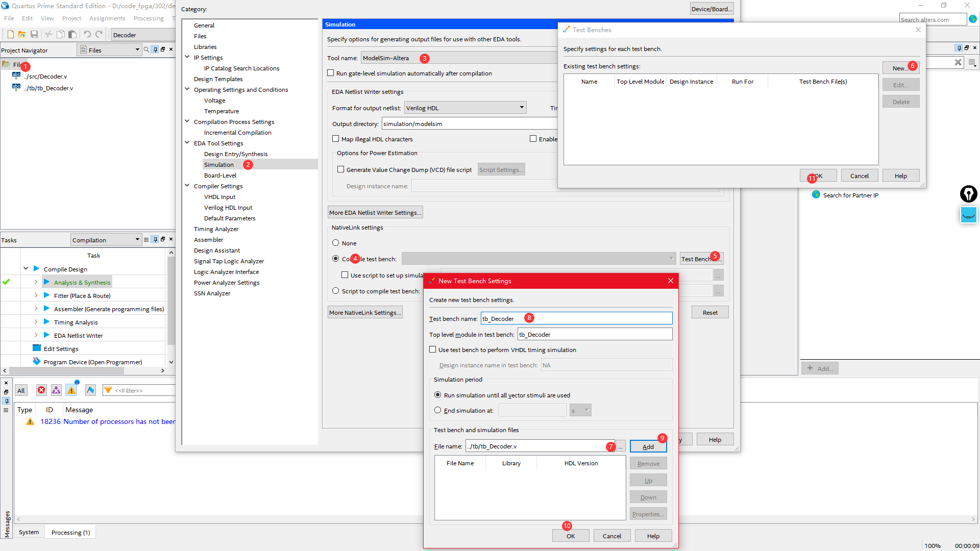This screenshot has width=980, height=551.
Task: Collapse the EDA Tool Settings category
Action: point(187,143)
